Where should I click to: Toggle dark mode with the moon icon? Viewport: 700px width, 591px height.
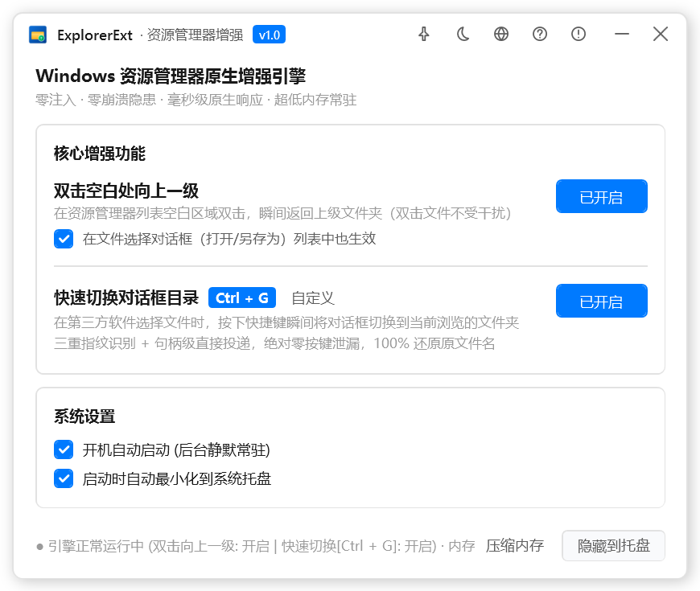463,35
